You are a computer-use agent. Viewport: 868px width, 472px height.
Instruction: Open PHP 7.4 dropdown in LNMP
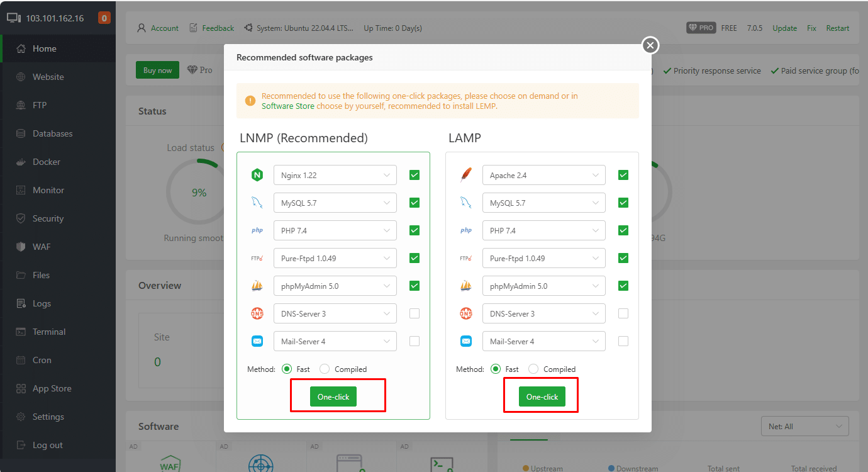click(x=335, y=230)
